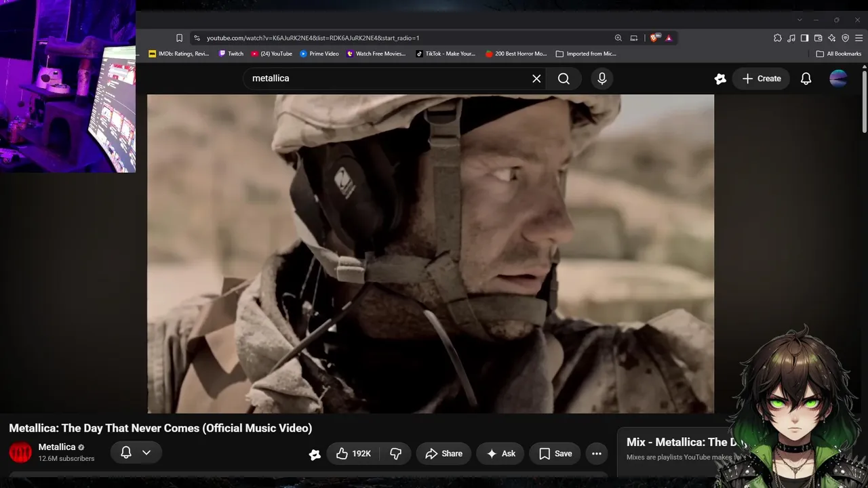Click the YouTube search magnifier button
This screenshot has width=868, height=488.
[x=564, y=79]
